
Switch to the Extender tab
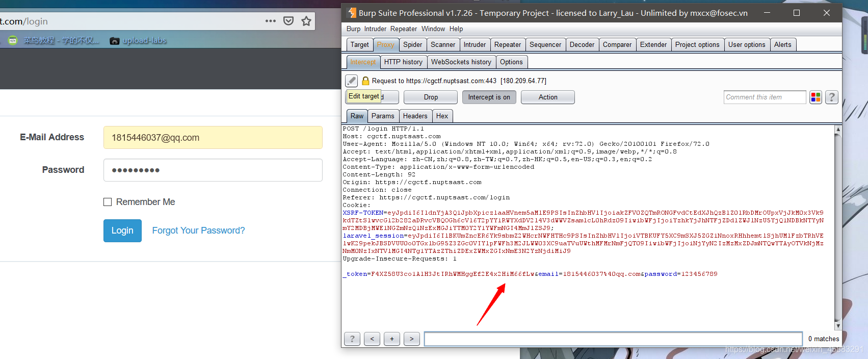(x=653, y=45)
